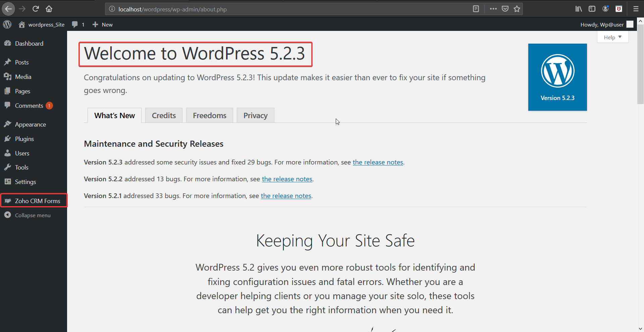Toggle Reader View in address bar
The height and width of the screenshot is (332, 644).
click(476, 9)
